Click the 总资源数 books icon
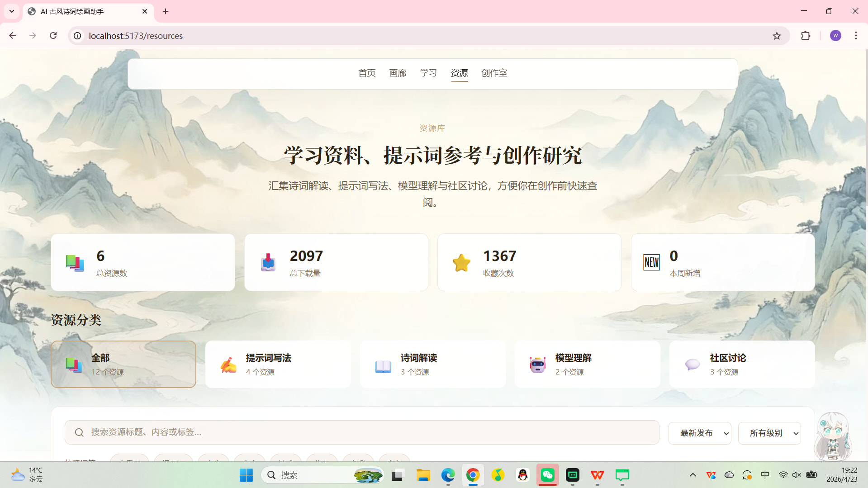The image size is (868, 488). pos(75,263)
